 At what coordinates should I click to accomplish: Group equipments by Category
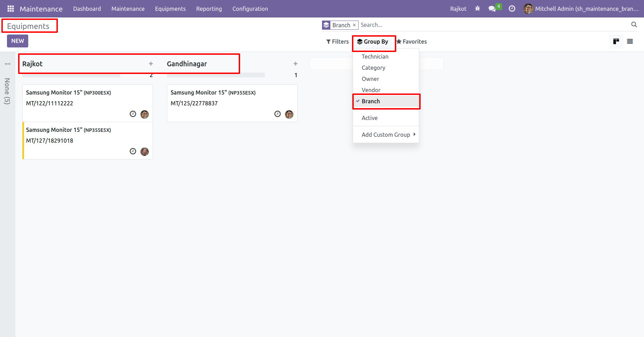pyautogui.click(x=386, y=68)
